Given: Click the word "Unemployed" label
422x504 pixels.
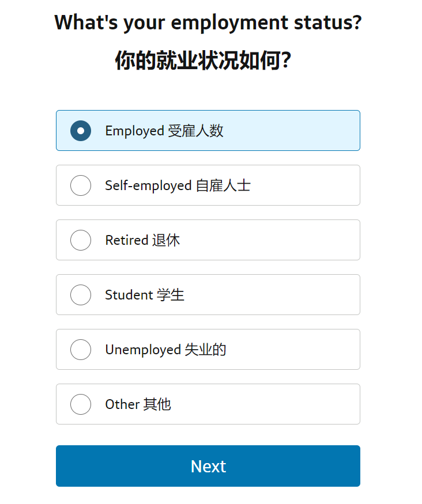Looking at the screenshot, I should (x=142, y=350).
